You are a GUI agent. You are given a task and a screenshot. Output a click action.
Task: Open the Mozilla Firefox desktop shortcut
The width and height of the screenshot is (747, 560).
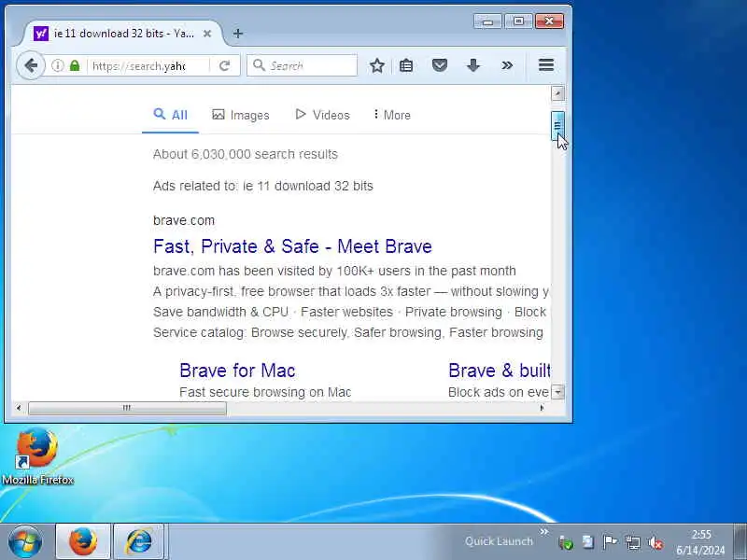point(37,456)
